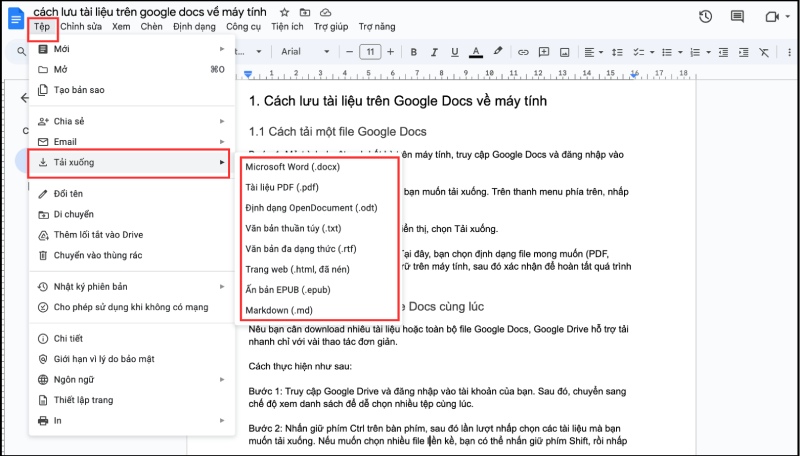
Task: Select Giới hạn vì lý do bảo mật
Action: [132, 359]
